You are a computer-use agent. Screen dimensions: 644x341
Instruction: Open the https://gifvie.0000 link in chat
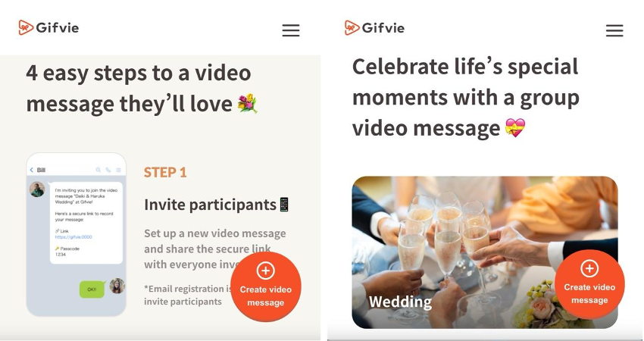(x=73, y=237)
